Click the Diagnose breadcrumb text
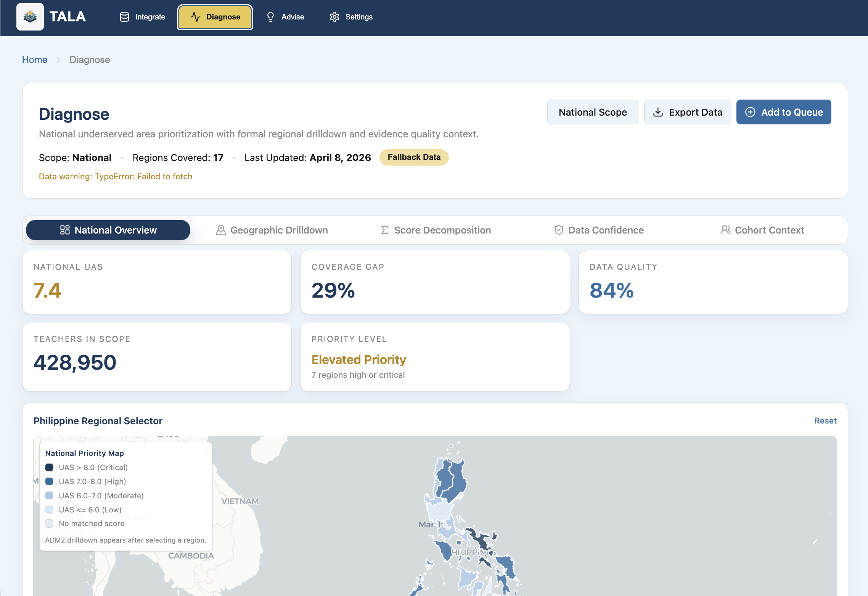Screen dimensions: 868x596 tap(90, 60)
